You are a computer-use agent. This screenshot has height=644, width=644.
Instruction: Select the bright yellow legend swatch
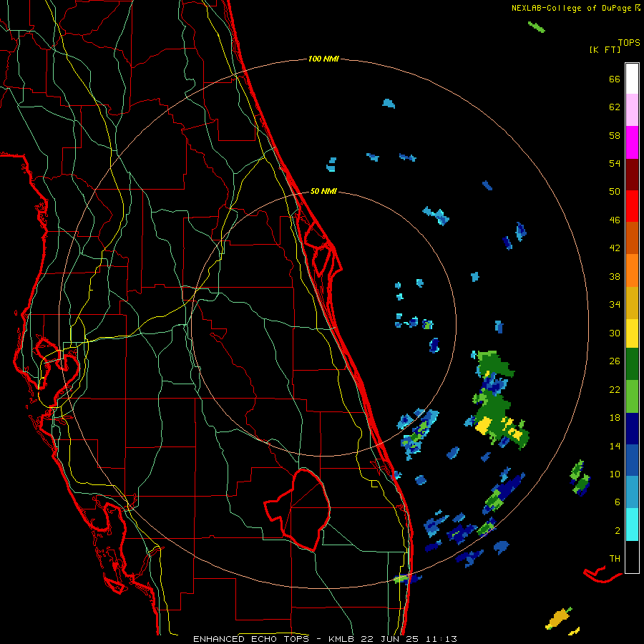tap(632, 333)
